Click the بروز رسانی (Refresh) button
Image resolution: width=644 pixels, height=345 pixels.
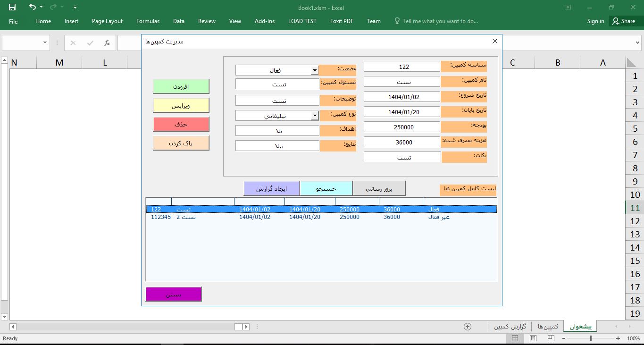click(x=379, y=188)
